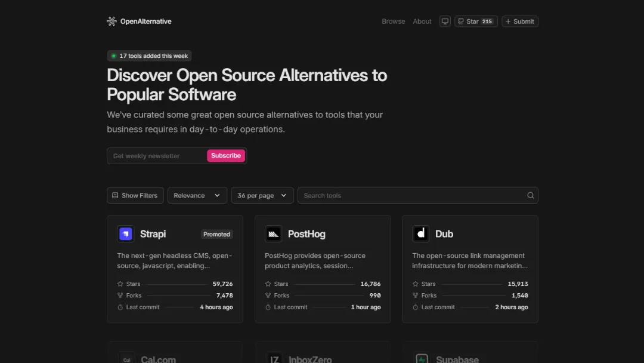Click the Dub logo icon

pos(421,234)
